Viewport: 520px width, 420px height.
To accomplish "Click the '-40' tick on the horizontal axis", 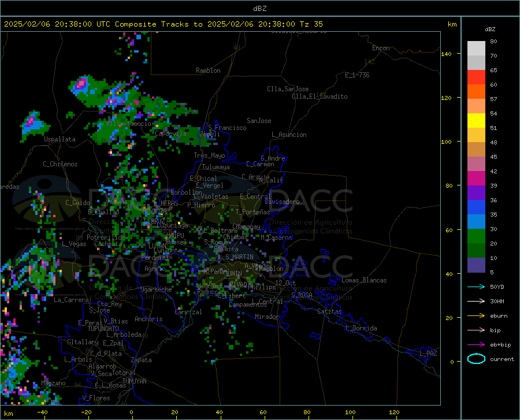I will click(42, 412).
